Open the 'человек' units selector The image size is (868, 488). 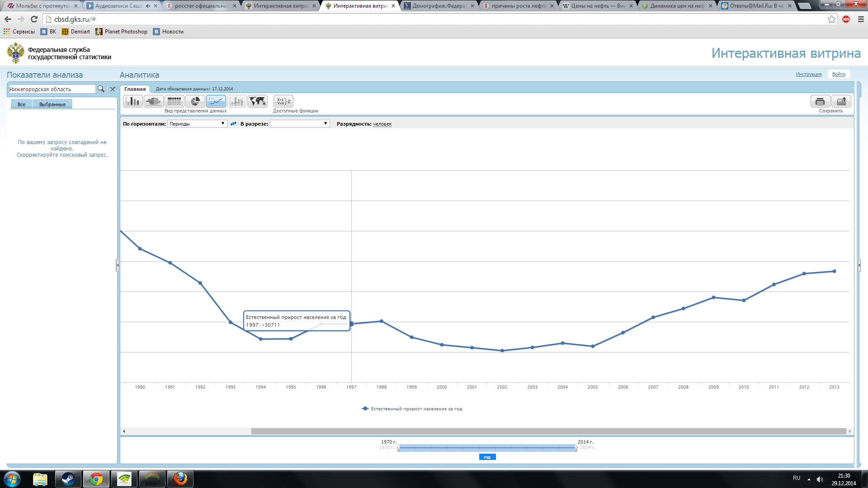[382, 124]
